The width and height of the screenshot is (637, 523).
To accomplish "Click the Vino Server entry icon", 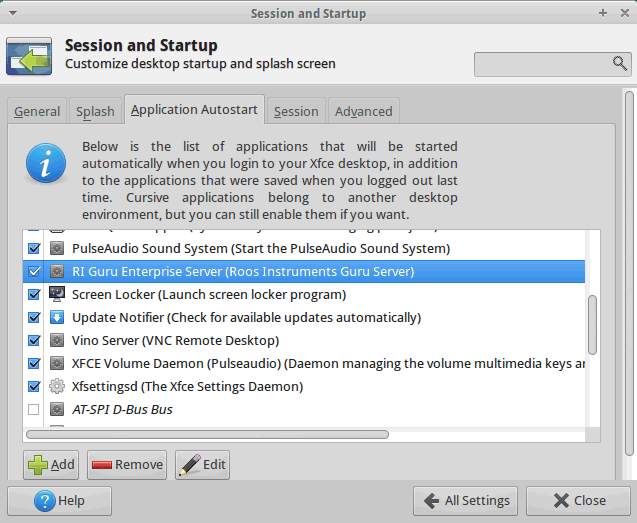I will (x=57, y=340).
